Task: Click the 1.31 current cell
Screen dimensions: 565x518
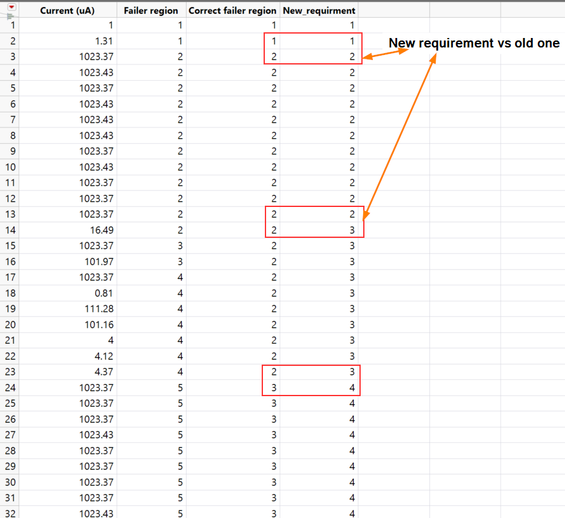Action: pyautogui.click(x=104, y=41)
